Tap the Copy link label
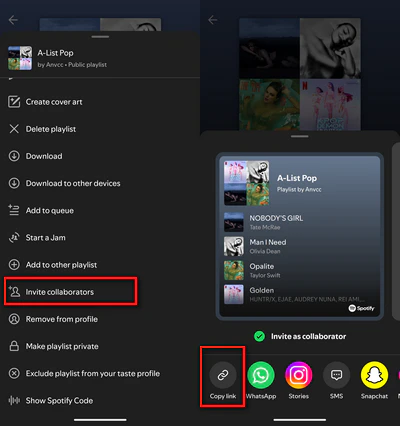 coord(223,396)
